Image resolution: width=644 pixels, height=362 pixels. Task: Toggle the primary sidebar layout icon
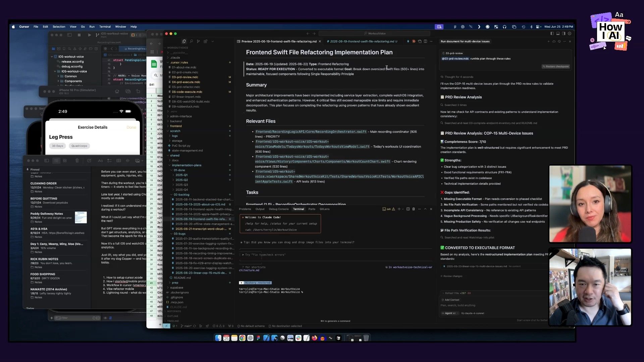click(x=552, y=34)
